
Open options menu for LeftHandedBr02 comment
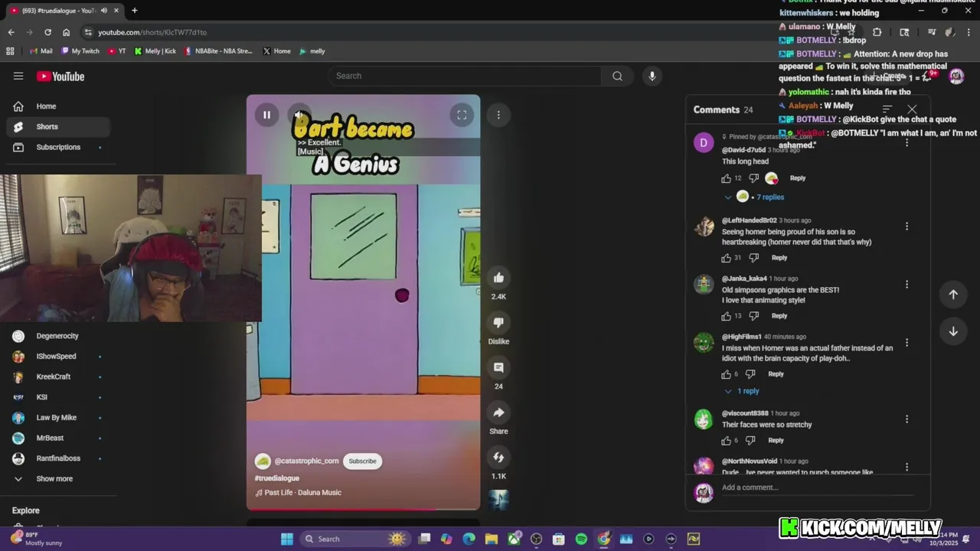(x=906, y=227)
